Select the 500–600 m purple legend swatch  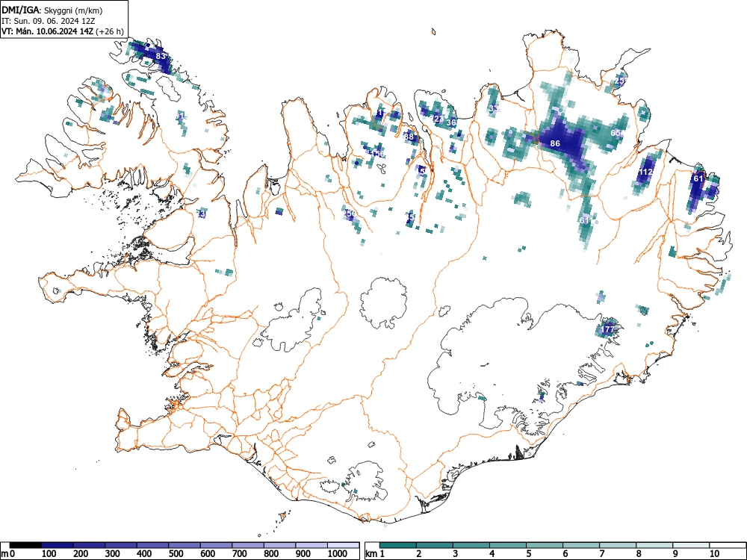point(185,545)
